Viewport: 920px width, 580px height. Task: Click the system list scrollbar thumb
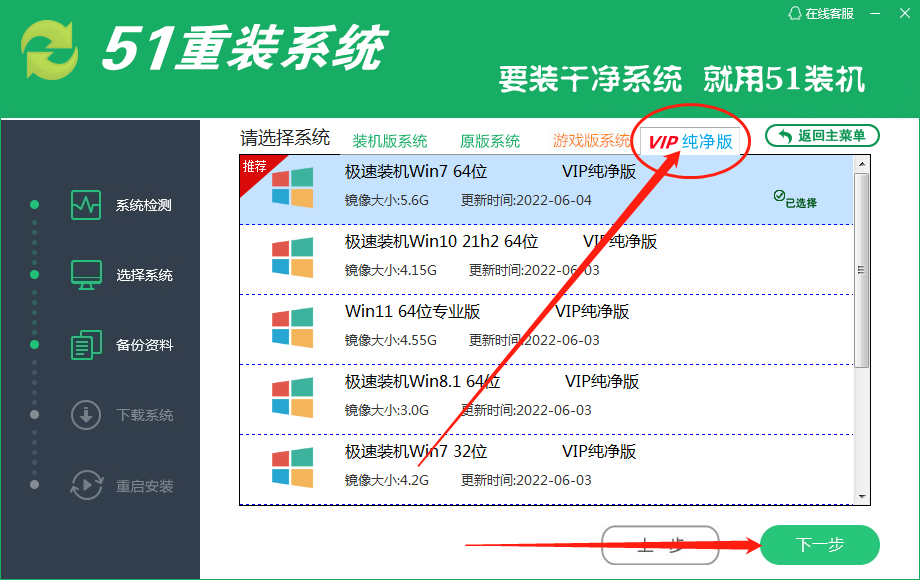coord(861,270)
